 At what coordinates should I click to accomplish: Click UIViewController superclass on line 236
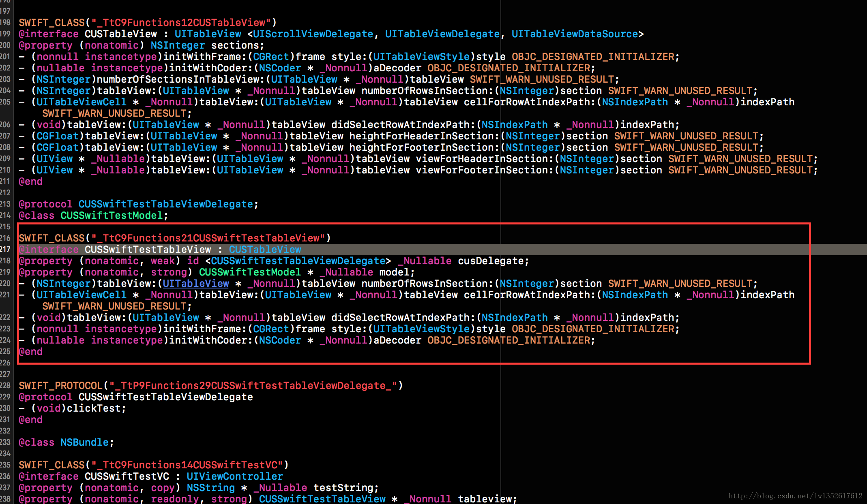[x=235, y=476]
